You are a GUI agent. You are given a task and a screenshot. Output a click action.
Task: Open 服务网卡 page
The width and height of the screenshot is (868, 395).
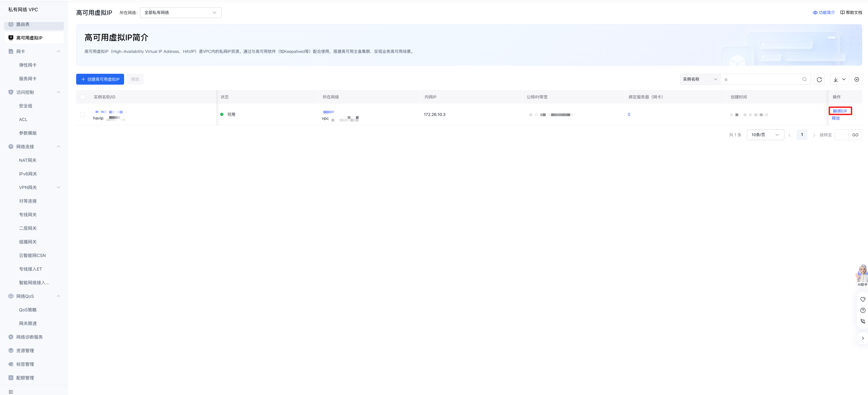(28, 79)
